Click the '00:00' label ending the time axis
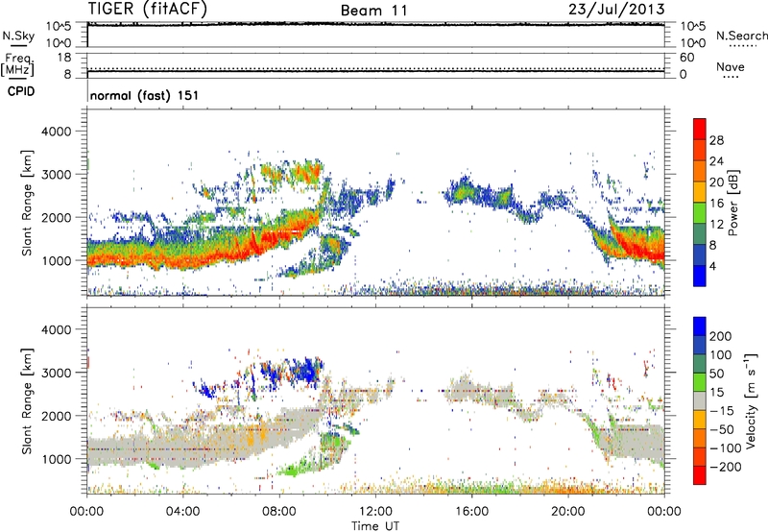This screenshot has width=768, height=532. point(664,512)
